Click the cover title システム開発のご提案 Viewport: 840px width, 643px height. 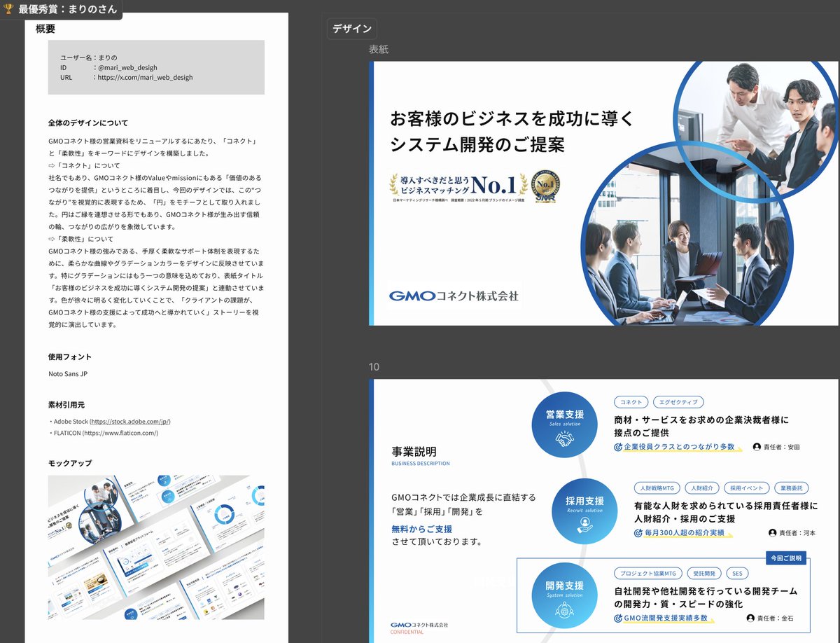(x=477, y=145)
